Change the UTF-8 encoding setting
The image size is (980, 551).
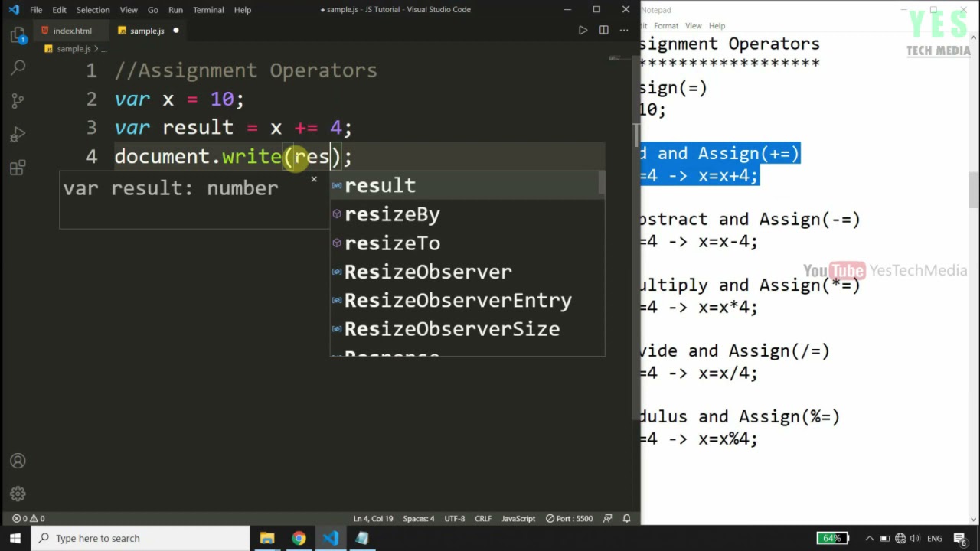tap(454, 518)
